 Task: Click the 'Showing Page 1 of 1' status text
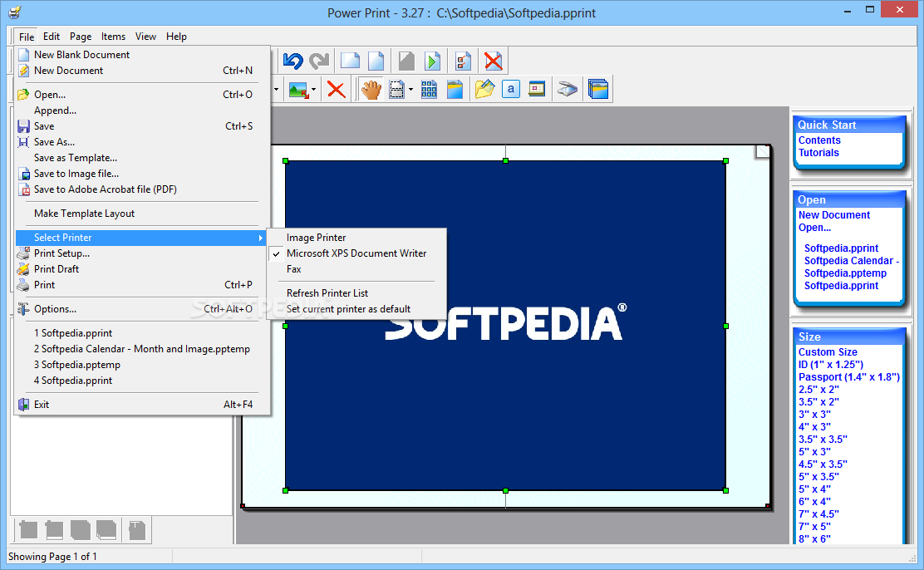coord(52,557)
